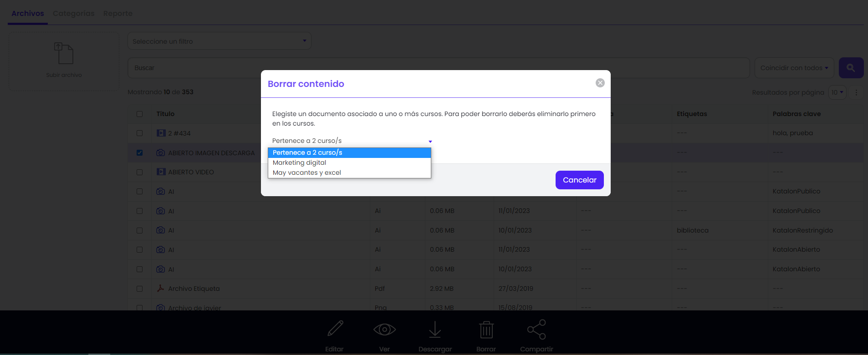Select Marketing digital from the dropdown list
The height and width of the screenshot is (355, 868).
click(349, 162)
